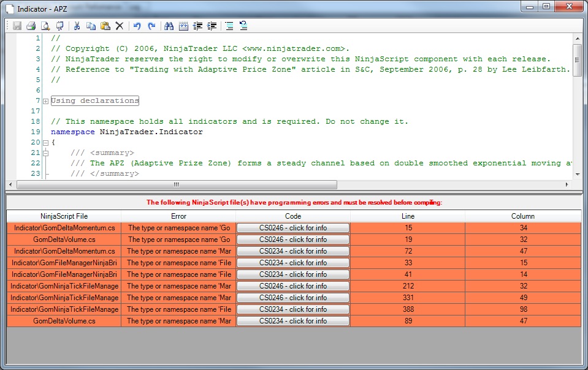The image size is (588, 370).
Task: Open CS0246 info for line 331 error
Action: tap(293, 297)
